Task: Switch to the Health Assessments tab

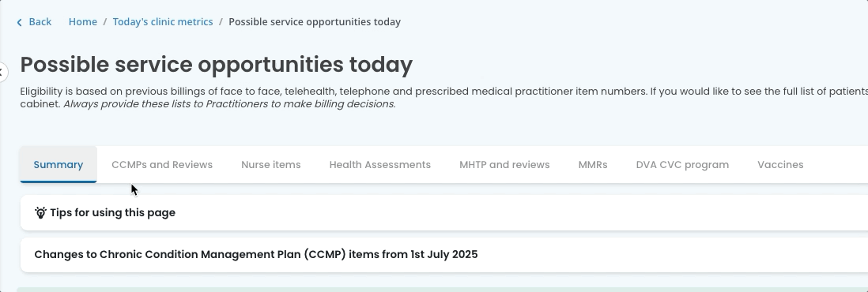Action: 379,164
